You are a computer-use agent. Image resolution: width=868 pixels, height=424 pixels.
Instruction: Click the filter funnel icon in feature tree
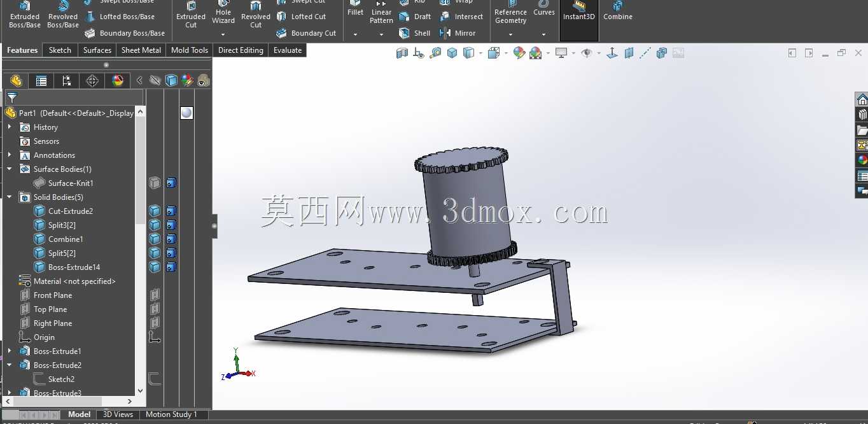[12, 98]
